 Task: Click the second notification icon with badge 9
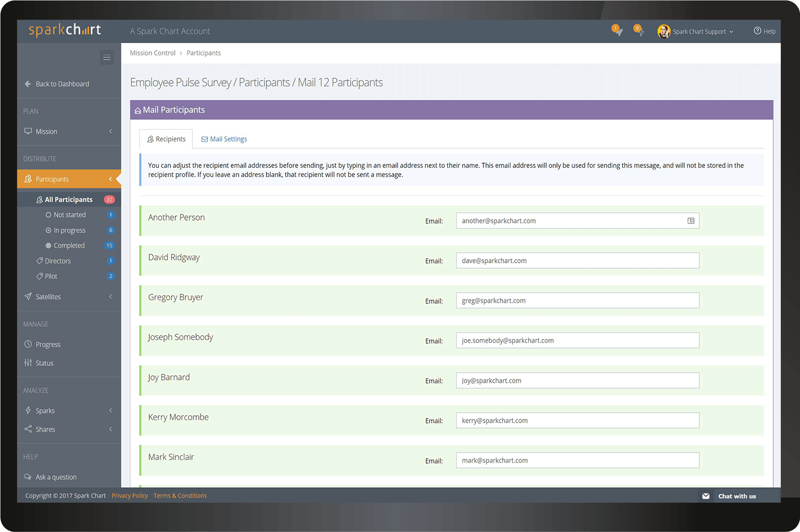[638, 31]
